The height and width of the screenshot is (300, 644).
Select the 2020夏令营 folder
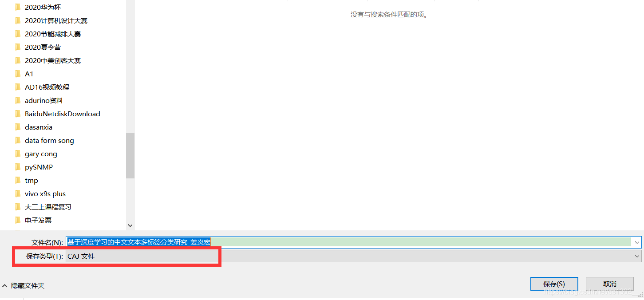[x=43, y=47]
